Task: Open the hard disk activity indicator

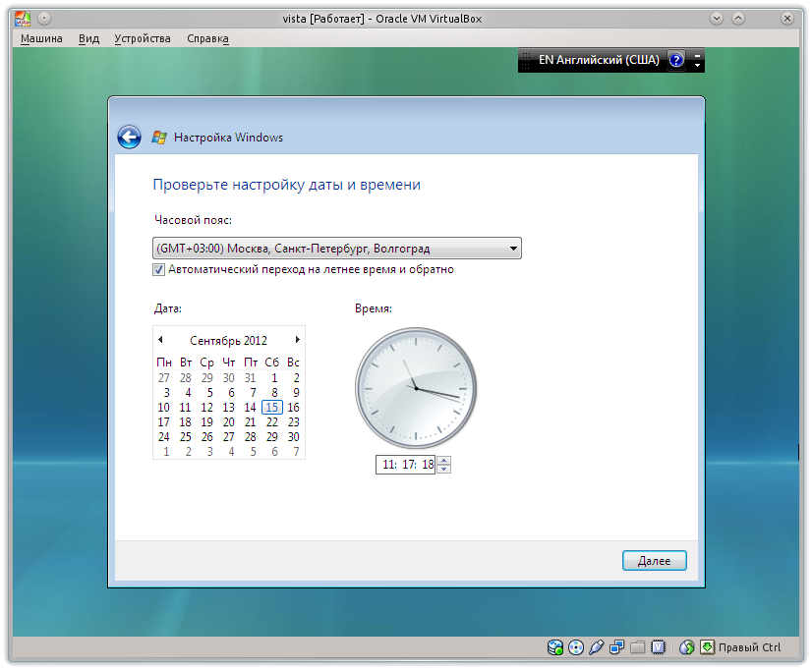Action: pyautogui.click(x=555, y=647)
